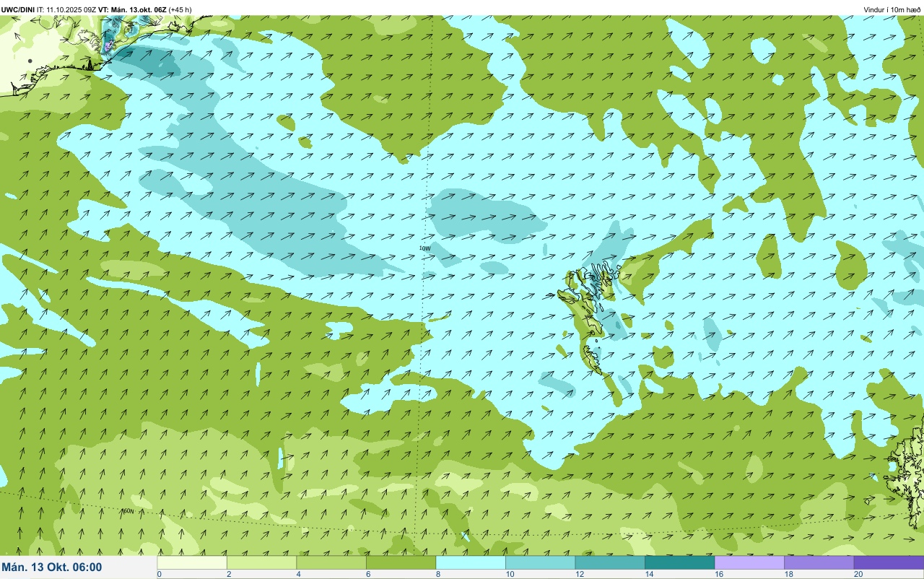The image size is (924, 579).
Task: Click the olive green 6–8 legend swatch
Action: pyautogui.click(x=401, y=562)
